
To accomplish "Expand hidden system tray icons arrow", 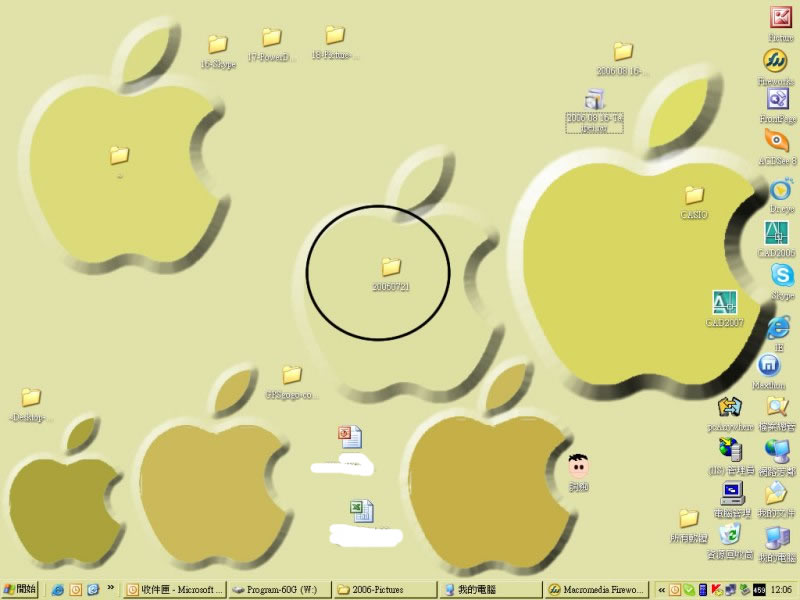I will [x=661, y=590].
